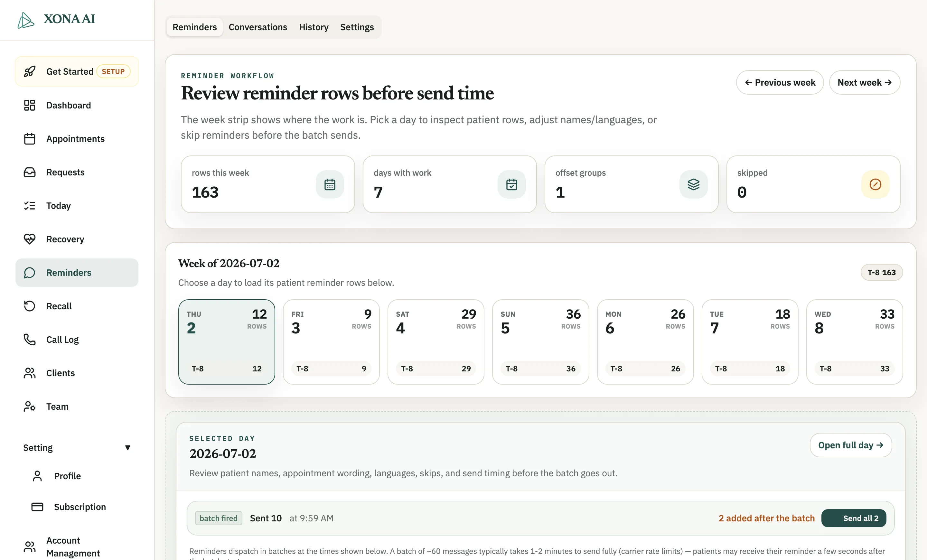The image size is (927, 560).
Task: Click the T-8 9 row in Friday card
Action: tap(331, 369)
